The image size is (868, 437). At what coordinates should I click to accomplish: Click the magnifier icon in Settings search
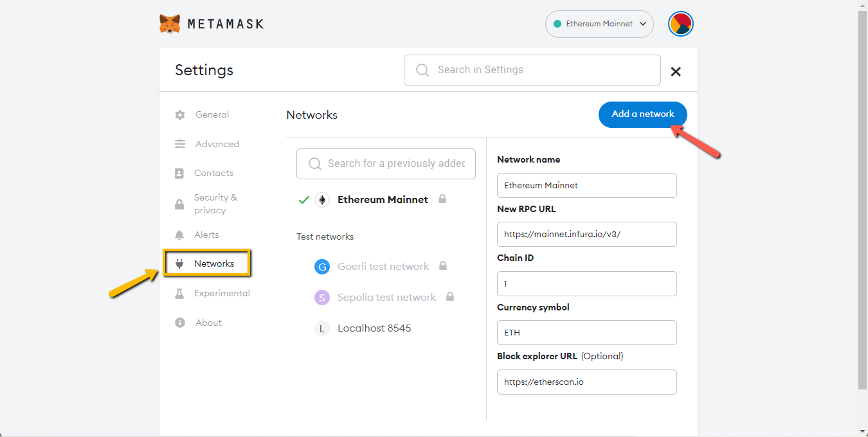(422, 70)
